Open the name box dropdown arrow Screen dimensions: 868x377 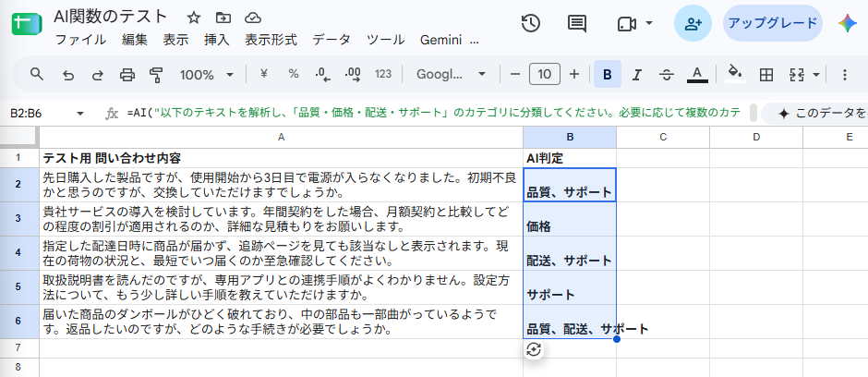(80, 114)
